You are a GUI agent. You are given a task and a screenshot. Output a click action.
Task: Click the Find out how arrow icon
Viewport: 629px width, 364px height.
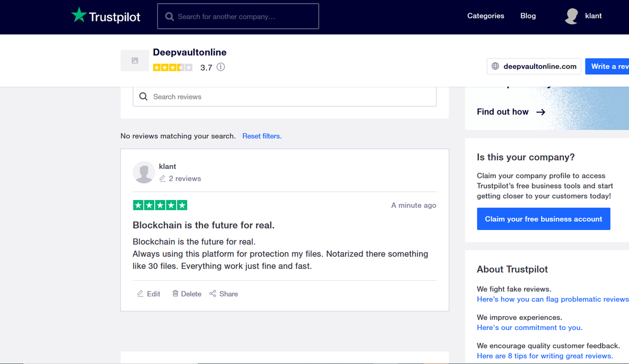coord(541,112)
